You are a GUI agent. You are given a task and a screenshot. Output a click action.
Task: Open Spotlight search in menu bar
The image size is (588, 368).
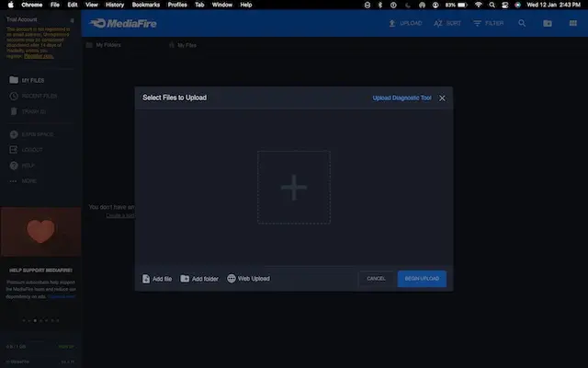pyautogui.click(x=492, y=5)
